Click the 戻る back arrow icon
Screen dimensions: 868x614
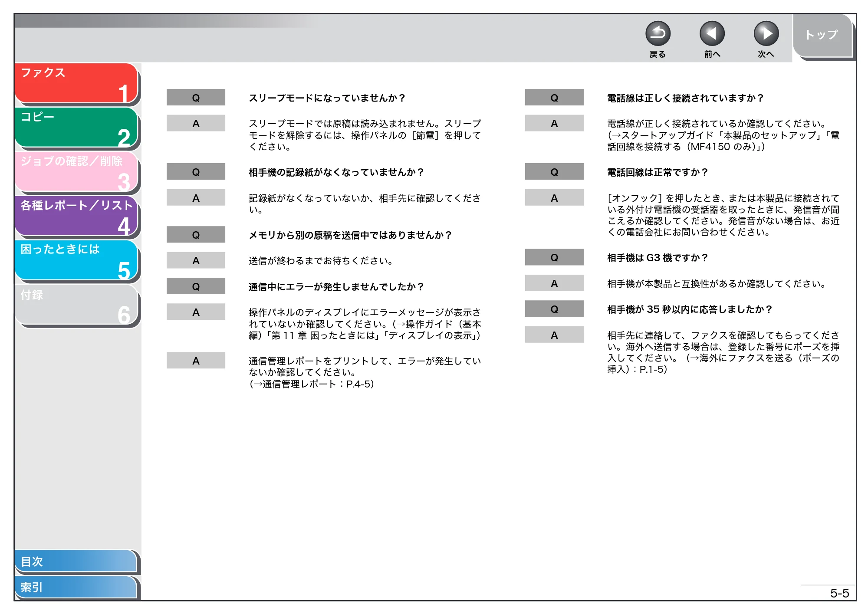point(658,33)
